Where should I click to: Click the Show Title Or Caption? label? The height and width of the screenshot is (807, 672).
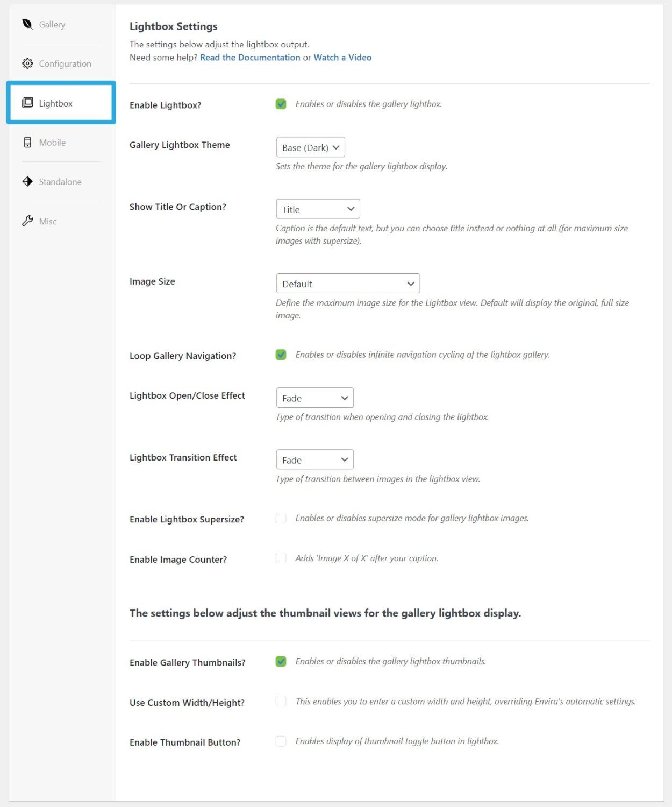coord(177,207)
